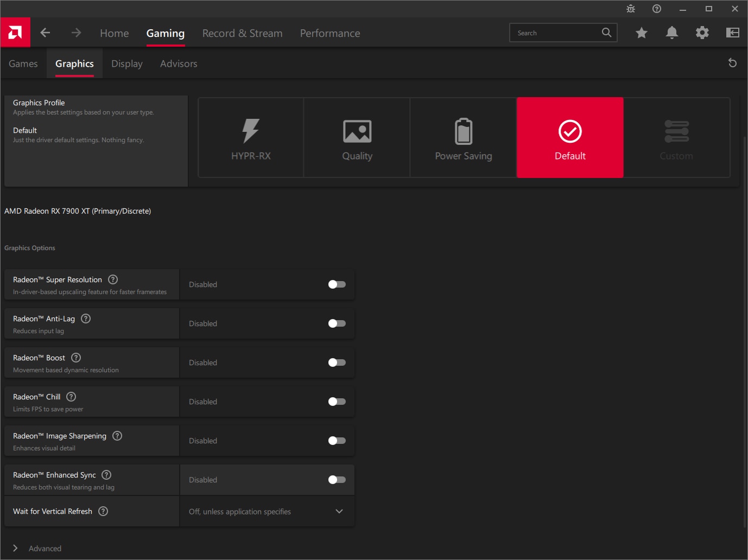Click the AMD logo icon
The image size is (748, 560).
click(15, 33)
